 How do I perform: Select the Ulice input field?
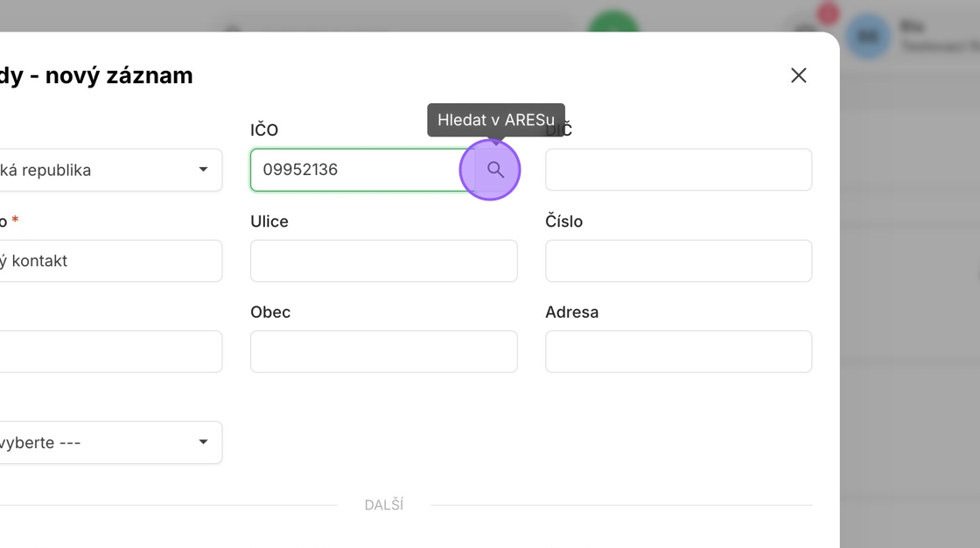coord(384,261)
